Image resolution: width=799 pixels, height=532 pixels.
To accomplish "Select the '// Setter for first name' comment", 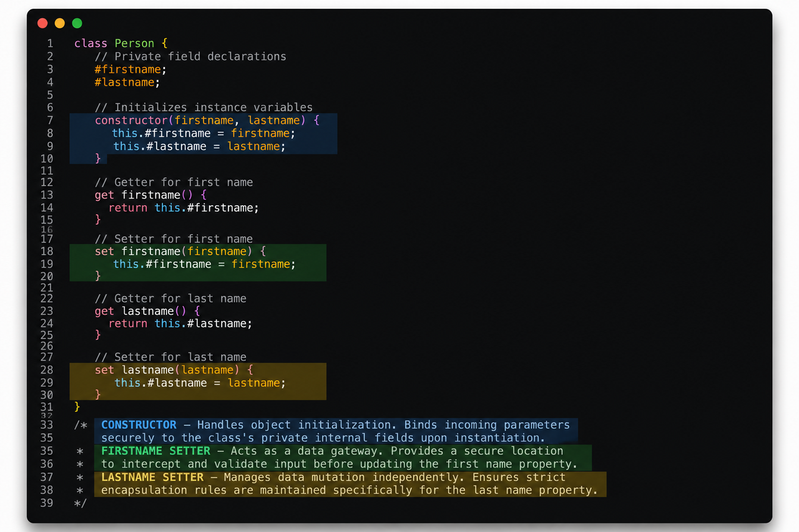I will 174,239.
